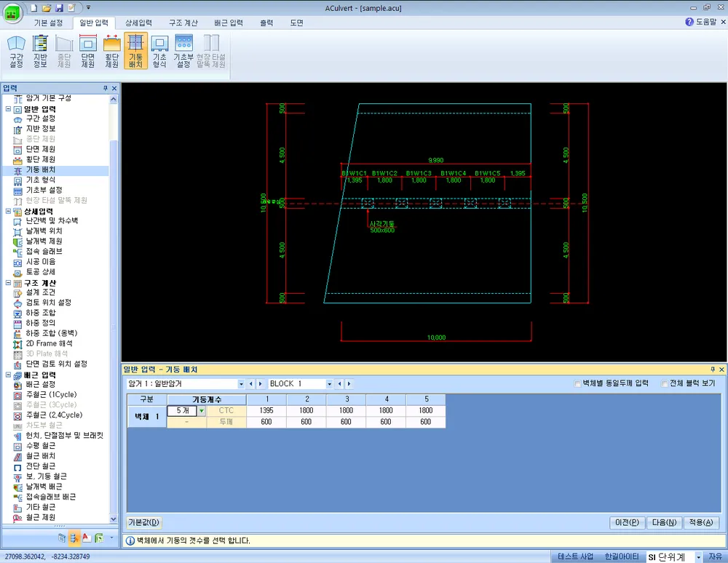Image resolution: width=728 pixels, height=563 pixels.
Task: Click the ACulvert application orb button
Action: point(12,13)
